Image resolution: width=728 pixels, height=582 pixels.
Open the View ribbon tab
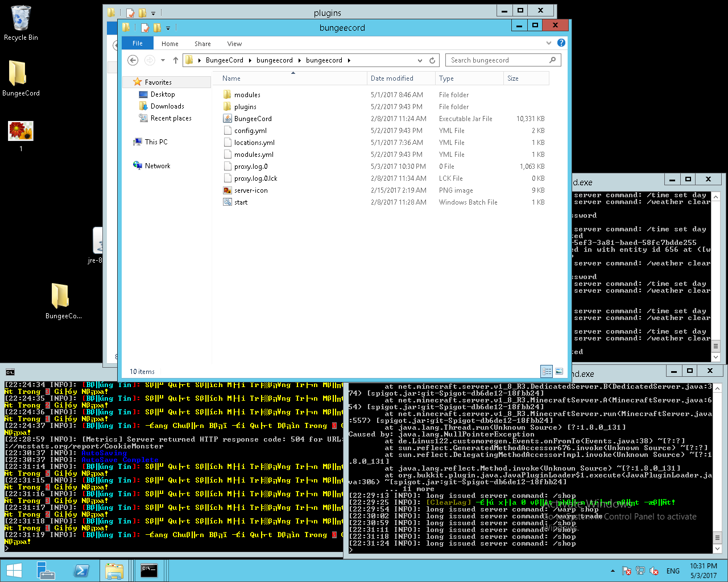(x=234, y=44)
